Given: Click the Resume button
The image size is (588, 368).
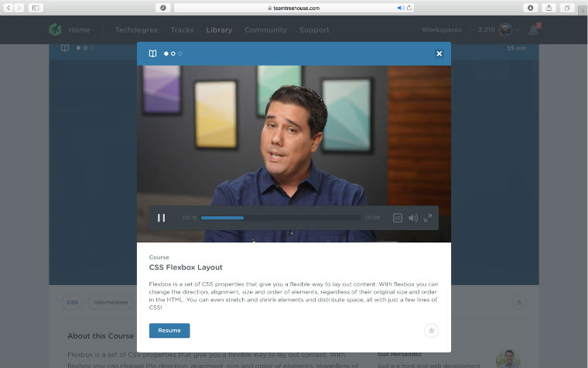Looking at the screenshot, I should [169, 330].
